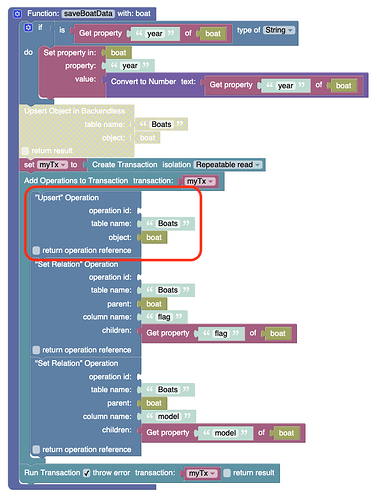This screenshot has width=377, height=500.
Task: Open myTx dropdown in Run Transaction block
Action: tap(202, 473)
